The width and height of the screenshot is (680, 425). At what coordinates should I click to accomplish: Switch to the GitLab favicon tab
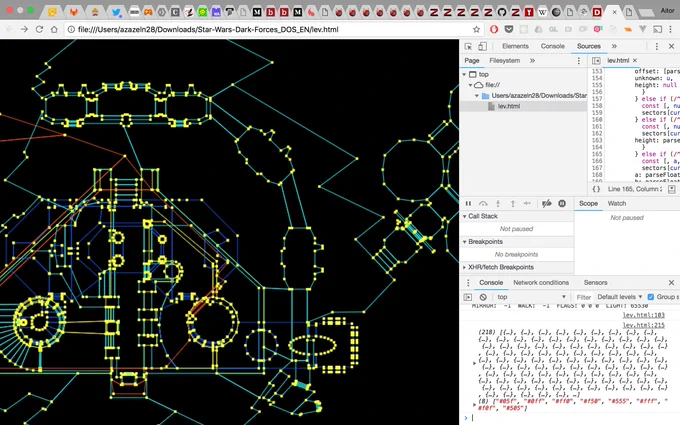(74, 12)
